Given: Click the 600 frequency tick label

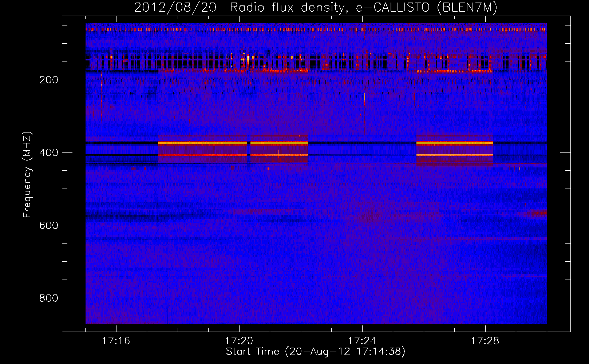Looking at the screenshot, I should (x=49, y=226).
